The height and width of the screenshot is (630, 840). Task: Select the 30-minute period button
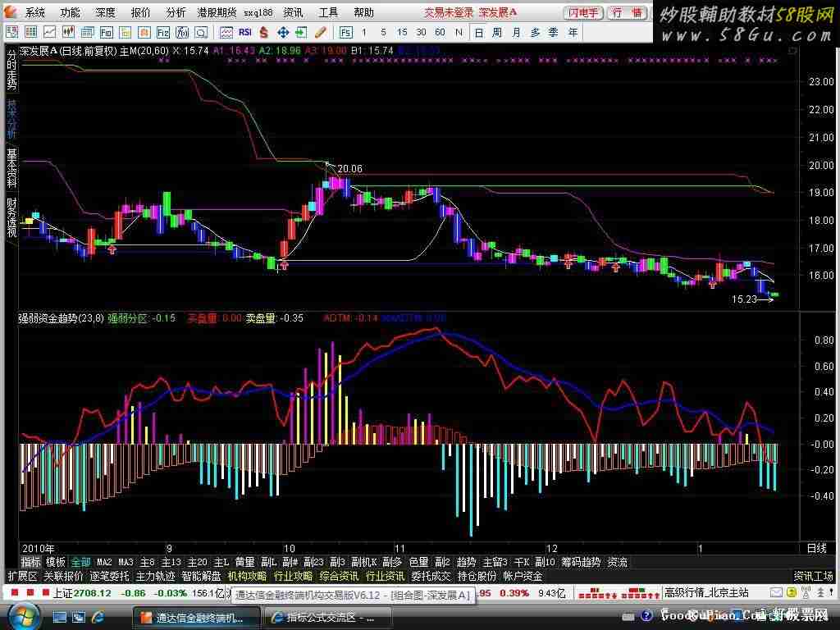pos(421,32)
